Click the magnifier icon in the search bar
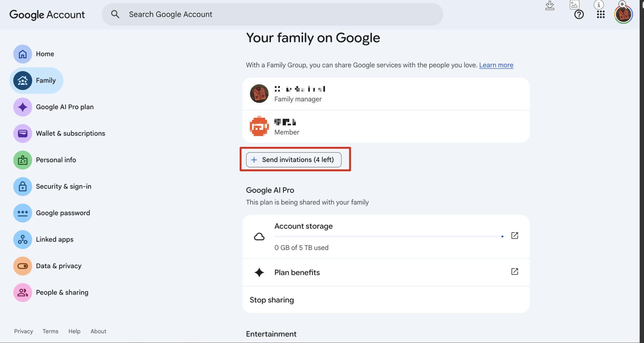The height and width of the screenshot is (343, 644). click(115, 14)
